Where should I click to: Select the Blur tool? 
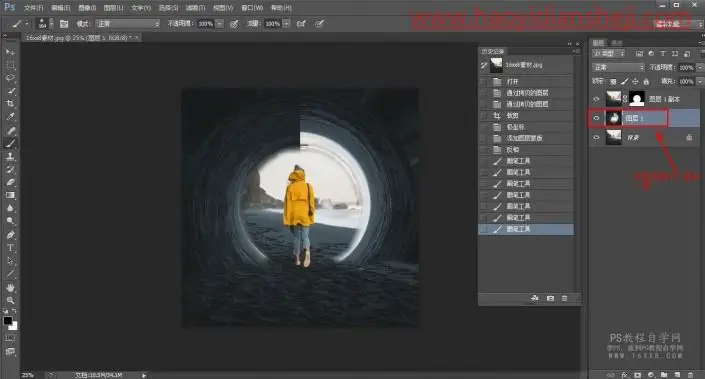coord(10,208)
